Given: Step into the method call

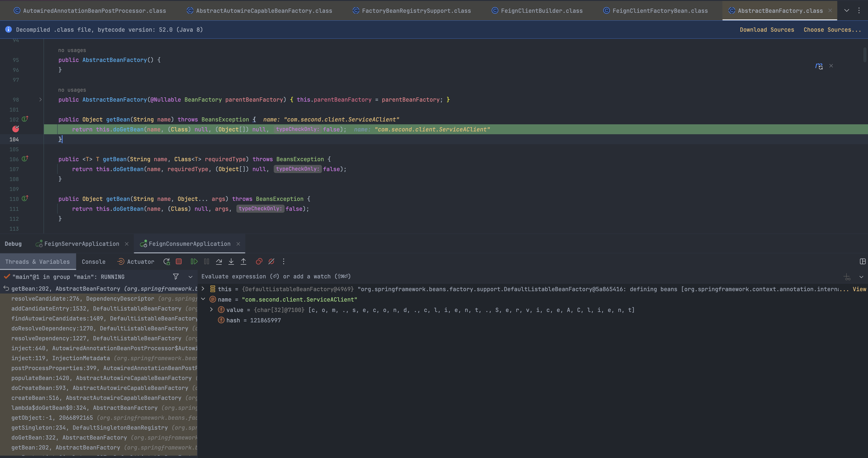Looking at the screenshot, I should click(x=231, y=262).
